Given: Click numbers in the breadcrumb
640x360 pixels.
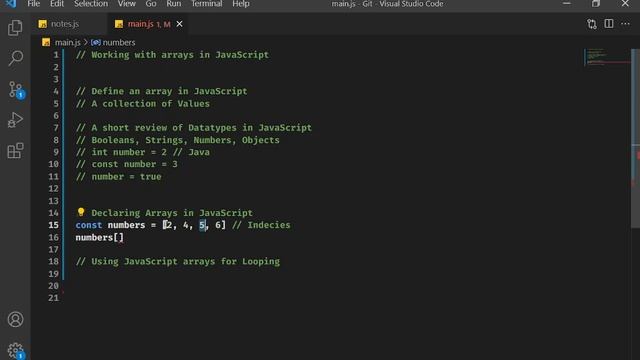Looking at the screenshot, I should click(x=119, y=42).
